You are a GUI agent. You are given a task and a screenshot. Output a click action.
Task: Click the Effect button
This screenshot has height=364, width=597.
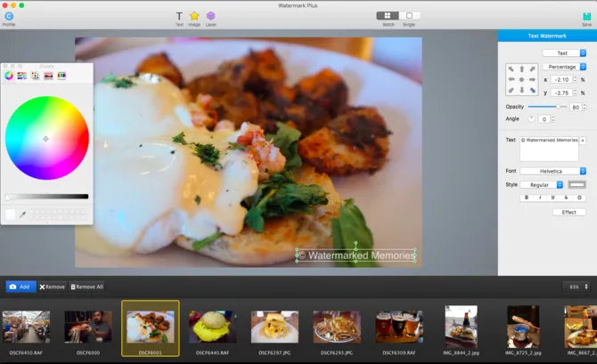[568, 212]
